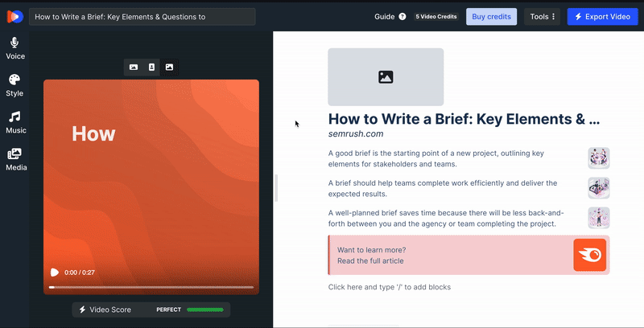Click the Guide help question mark icon
Screen dimensions: 644x328
(x=402, y=16)
